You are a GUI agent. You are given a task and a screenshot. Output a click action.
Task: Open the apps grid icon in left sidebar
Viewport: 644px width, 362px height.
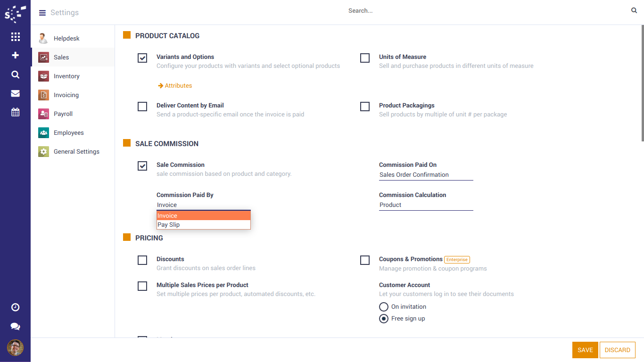click(15, 37)
